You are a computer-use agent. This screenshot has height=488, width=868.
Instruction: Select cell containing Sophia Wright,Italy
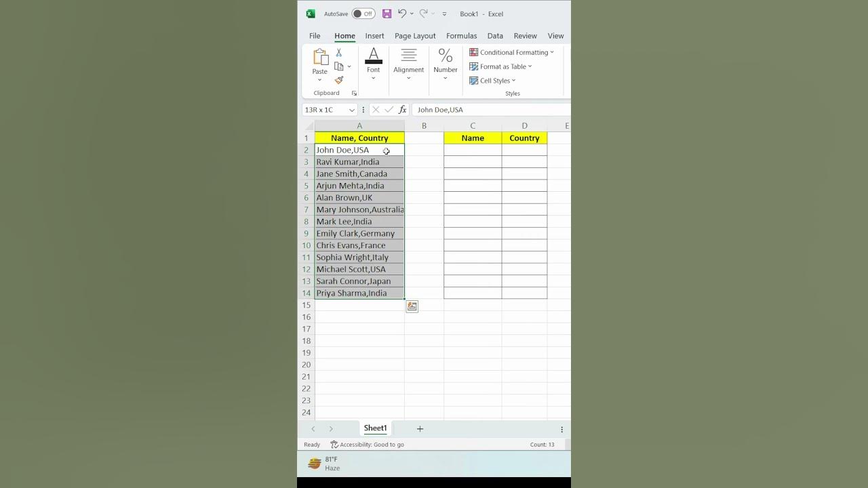point(359,258)
